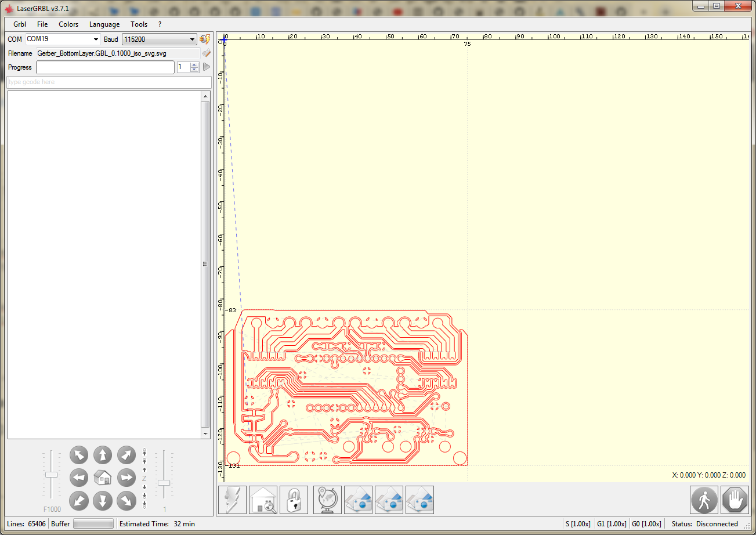Click the rightmost camera custom button
The height and width of the screenshot is (535, 756).
[x=420, y=500]
